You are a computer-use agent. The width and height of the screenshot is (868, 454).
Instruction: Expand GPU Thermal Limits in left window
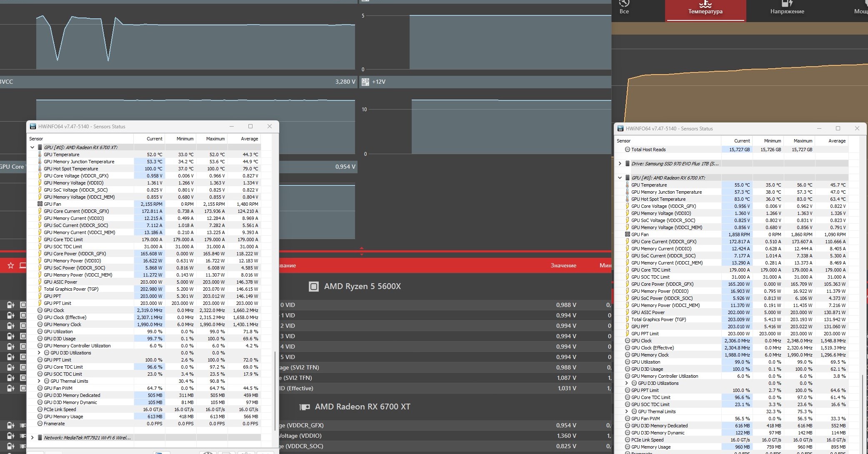click(39, 381)
